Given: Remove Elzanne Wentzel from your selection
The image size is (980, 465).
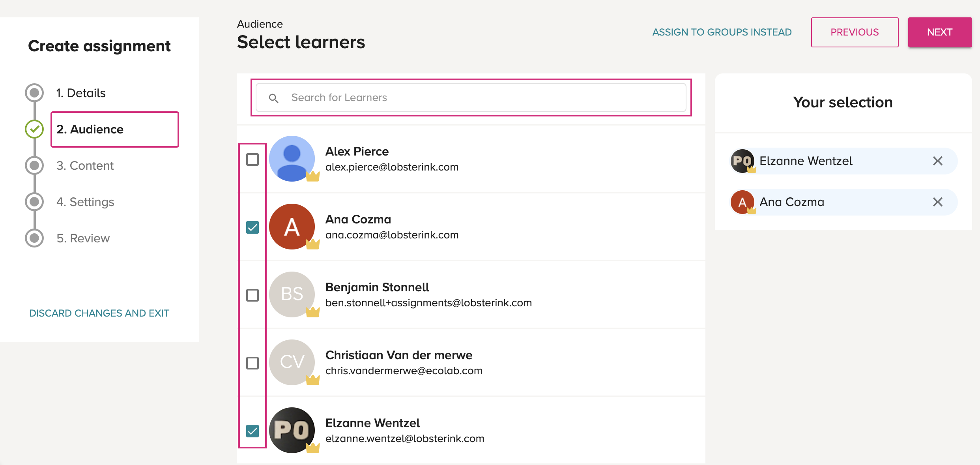Looking at the screenshot, I should coord(938,161).
